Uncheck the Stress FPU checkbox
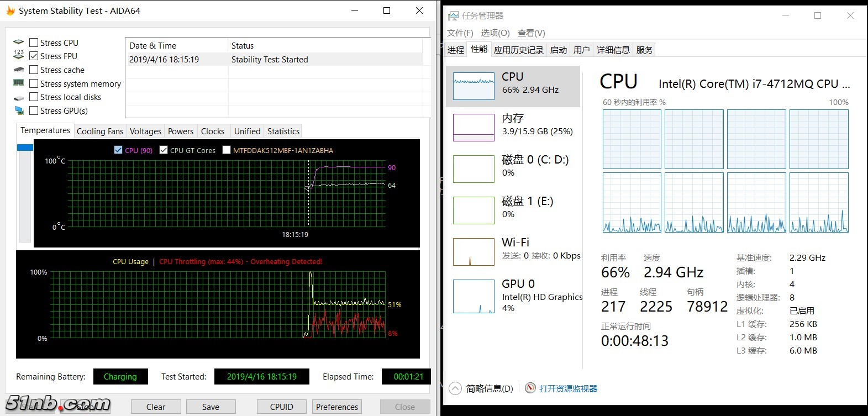This screenshot has width=868, height=416. (x=34, y=56)
